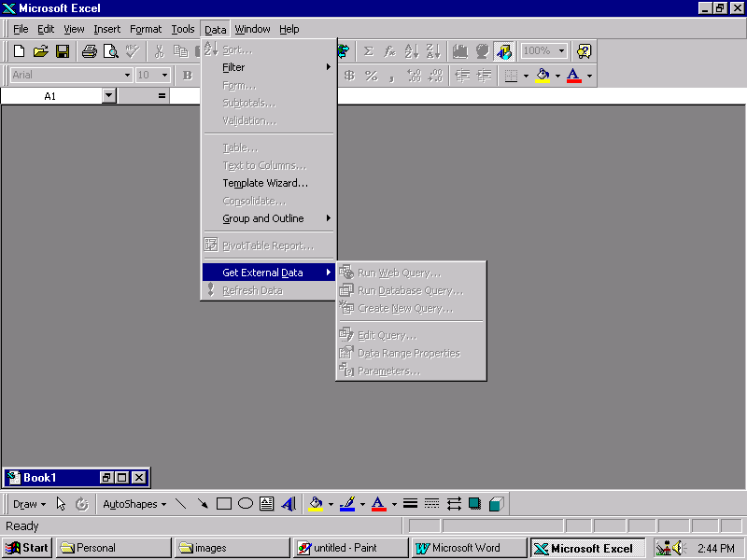747x560 pixels.
Task: Open the Office Assistant help icon
Action: pyautogui.click(x=584, y=51)
